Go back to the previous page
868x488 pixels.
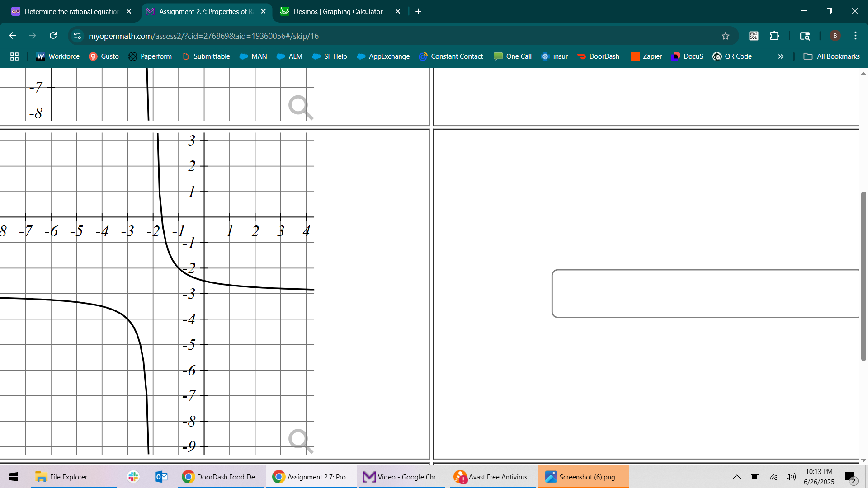click(12, 36)
